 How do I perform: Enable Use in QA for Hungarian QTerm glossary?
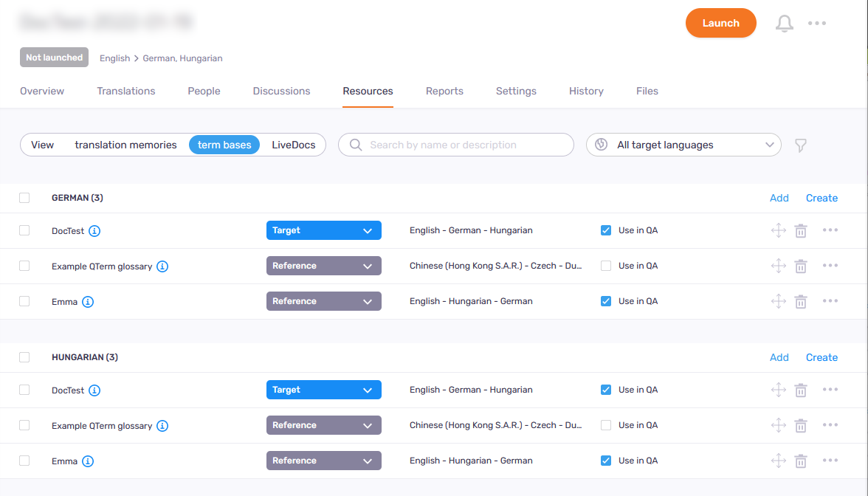[x=606, y=425]
